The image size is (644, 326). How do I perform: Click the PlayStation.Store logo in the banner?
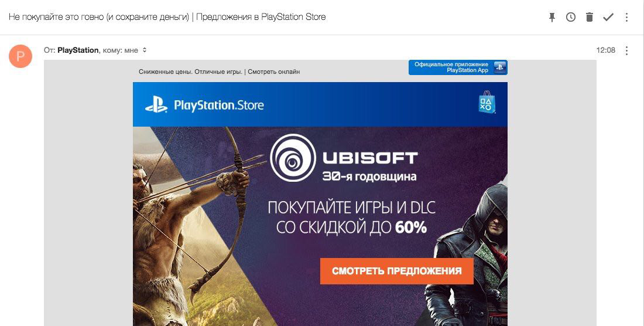pyautogui.click(x=204, y=105)
